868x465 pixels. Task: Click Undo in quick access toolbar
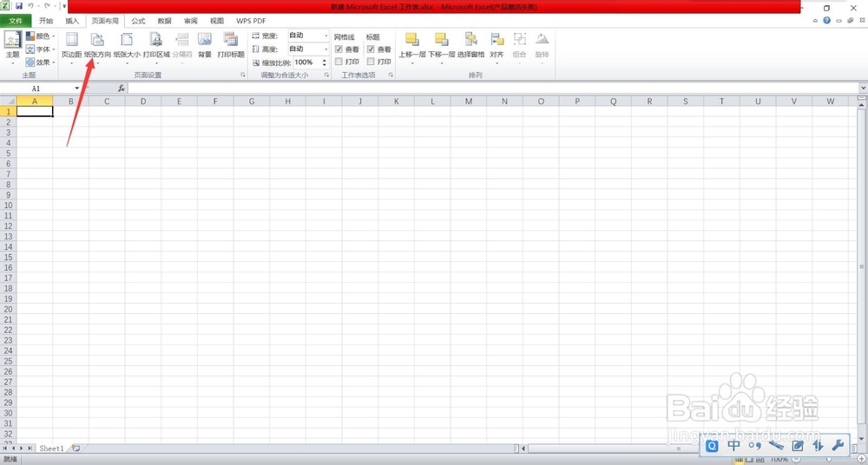[30, 6]
